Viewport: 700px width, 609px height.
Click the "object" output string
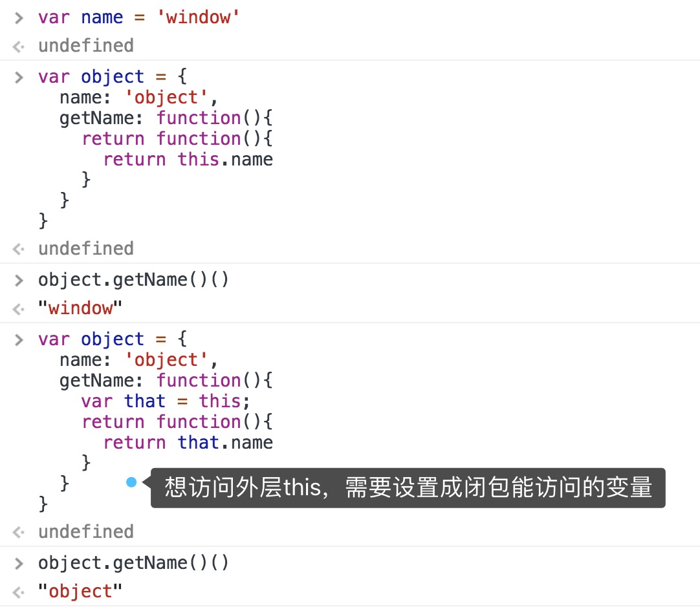coord(80,592)
